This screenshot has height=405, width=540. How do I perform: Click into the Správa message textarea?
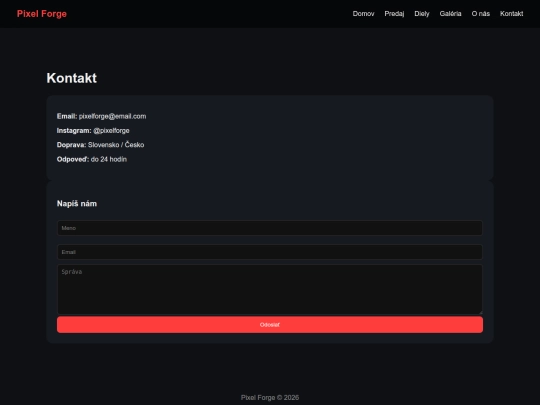270,289
